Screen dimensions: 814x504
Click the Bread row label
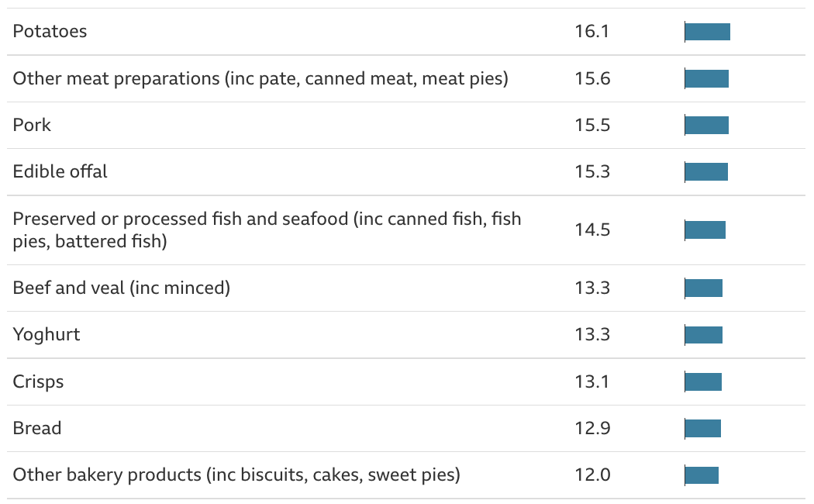pyautogui.click(x=36, y=428)
